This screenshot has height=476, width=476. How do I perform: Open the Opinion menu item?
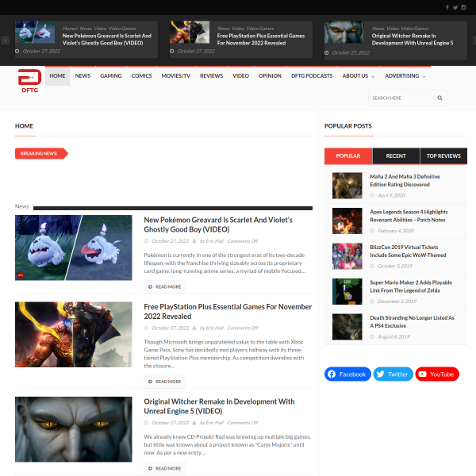(270, 76)
